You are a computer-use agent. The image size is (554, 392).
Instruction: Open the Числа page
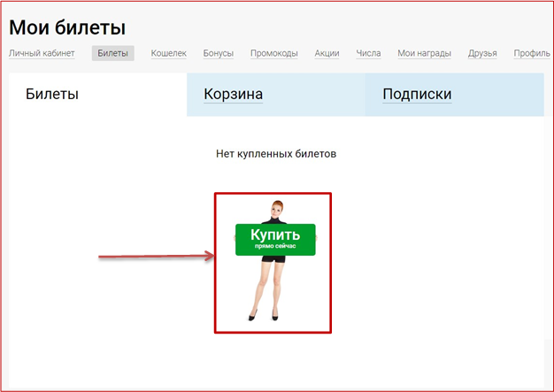pyautogui.click(x=368, y=53)
